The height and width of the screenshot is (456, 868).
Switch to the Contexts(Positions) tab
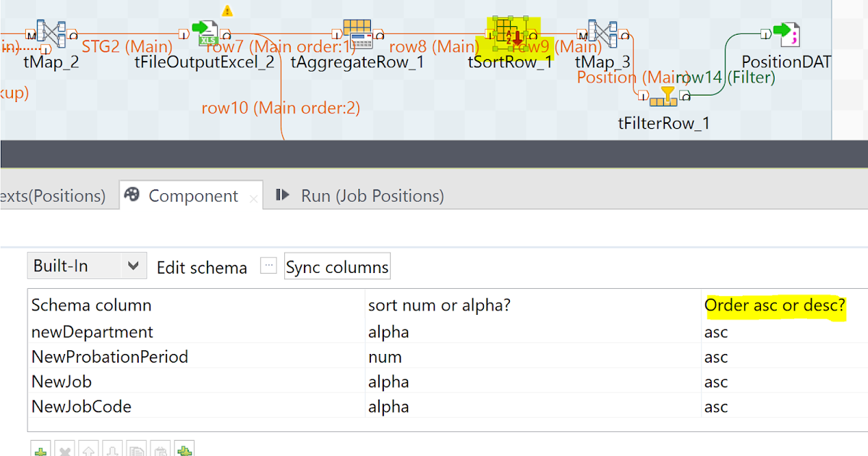coord(54,195)
